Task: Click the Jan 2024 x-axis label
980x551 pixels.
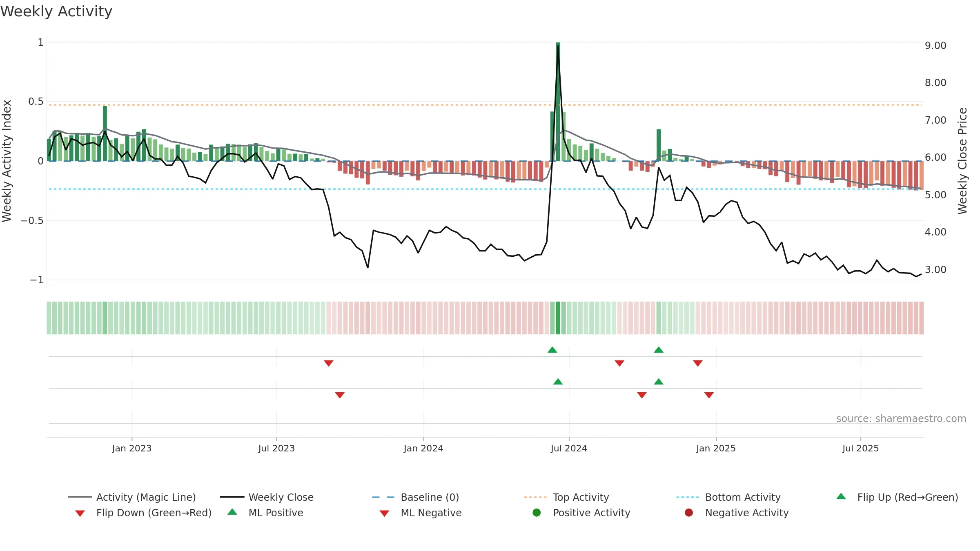Action: pos(423,448)
